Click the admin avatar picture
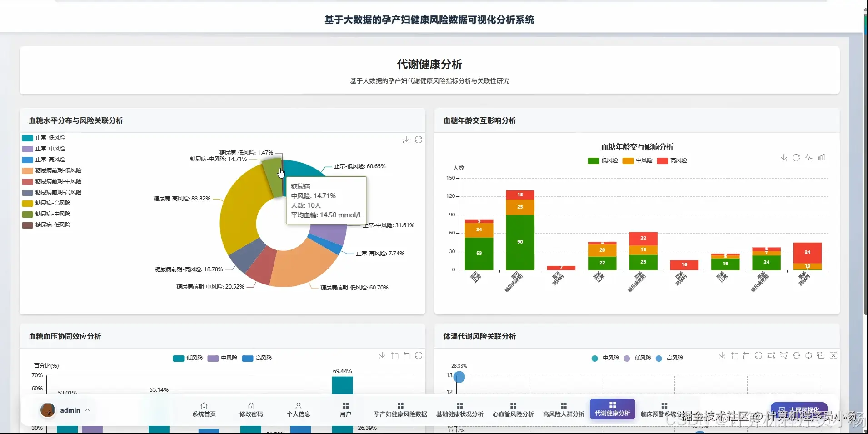868x434 pixels. (x=48, y=410)
